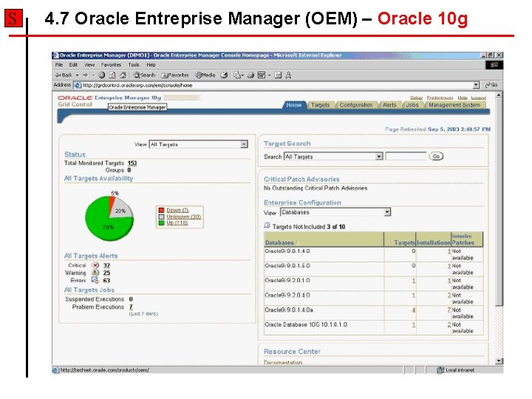Open the Favorites menu
Screen dimensions: 532x399
click(x=111, y=64)
